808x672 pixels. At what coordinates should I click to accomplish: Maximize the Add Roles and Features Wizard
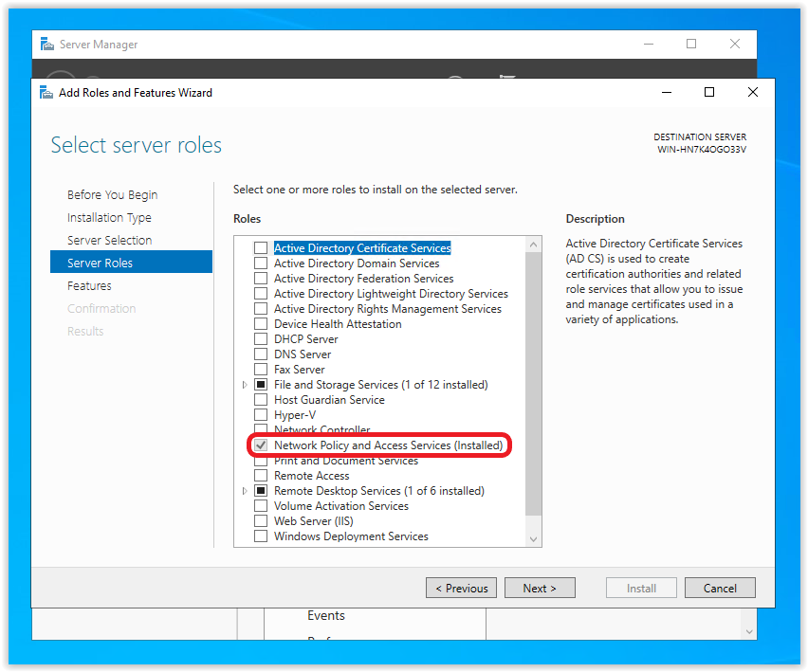click(x=709, y=92)
